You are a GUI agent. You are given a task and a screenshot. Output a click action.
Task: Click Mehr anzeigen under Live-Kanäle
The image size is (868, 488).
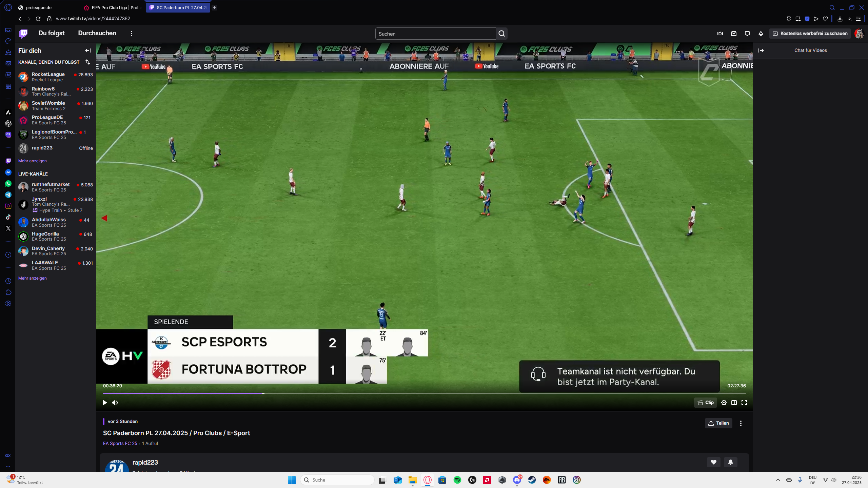(x=33, y=278)
